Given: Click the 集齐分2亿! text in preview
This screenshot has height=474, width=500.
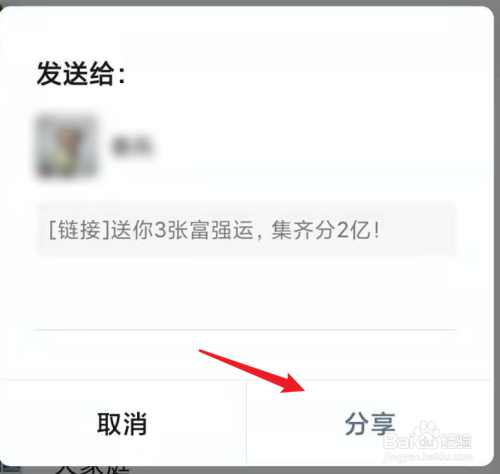Looking at the screenshot, I should pyautogui.click(x=325, y=230).
